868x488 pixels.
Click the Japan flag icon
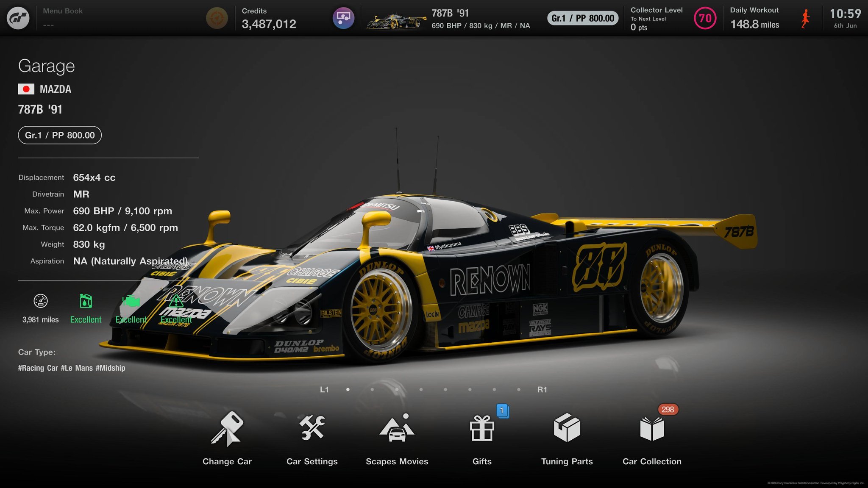26,89
